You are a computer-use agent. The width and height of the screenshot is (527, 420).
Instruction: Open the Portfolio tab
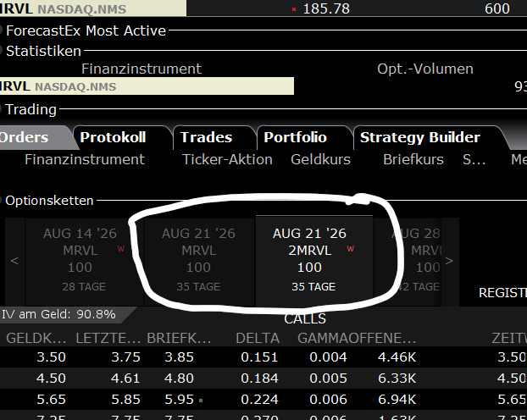coord(295,137)
